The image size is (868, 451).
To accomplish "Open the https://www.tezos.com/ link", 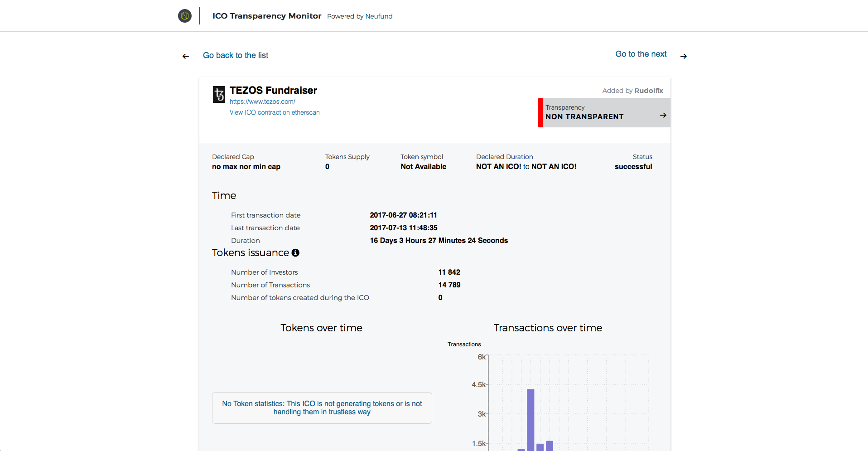I will pos(263,101).
